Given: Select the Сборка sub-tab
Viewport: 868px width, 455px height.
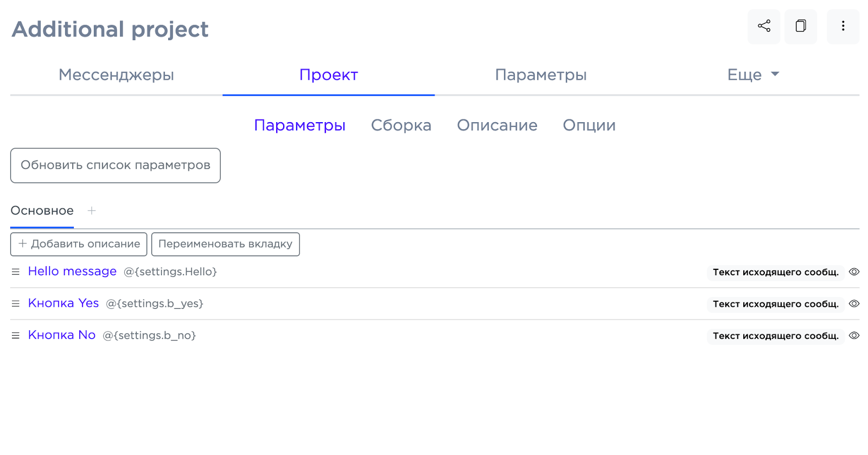Looking at the screenshot, I should (x=401, y=125).
